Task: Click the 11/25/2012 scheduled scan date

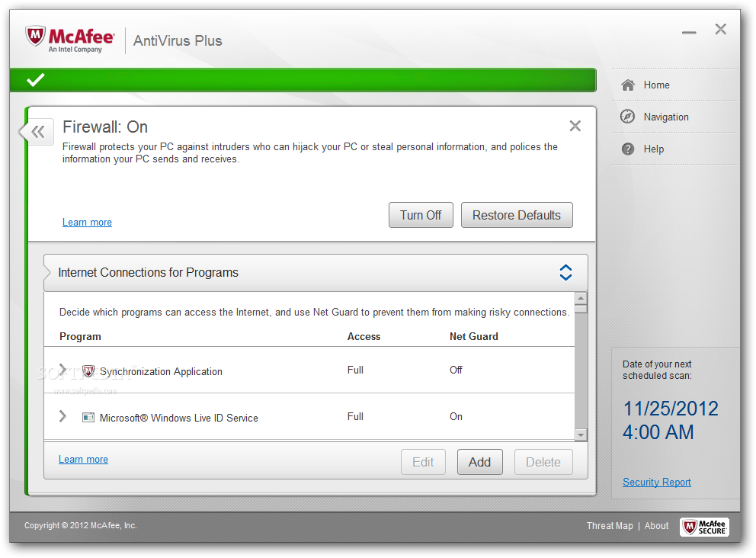Action: pos(671,409)
